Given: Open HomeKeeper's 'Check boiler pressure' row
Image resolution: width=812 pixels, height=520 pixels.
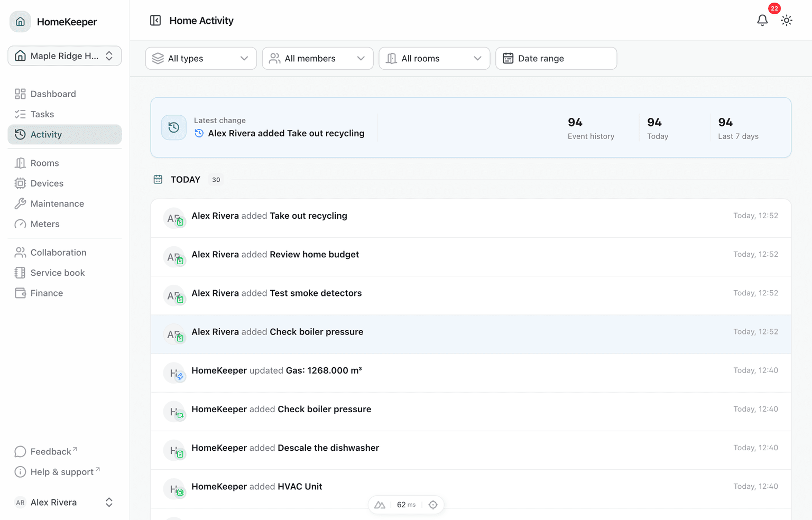Looking at the screenshot, I should [471, 412].
